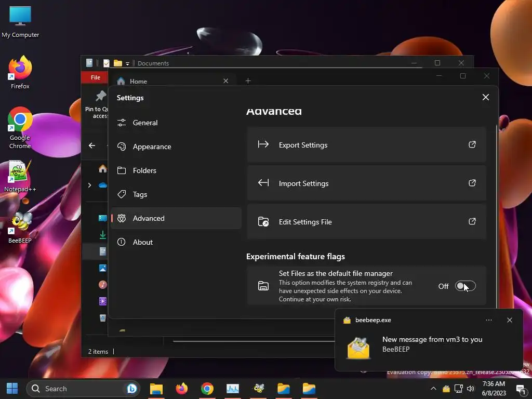Open Google Chrome desktop shortcut
This screenshot has width=532, height=399.
(20, 128)
